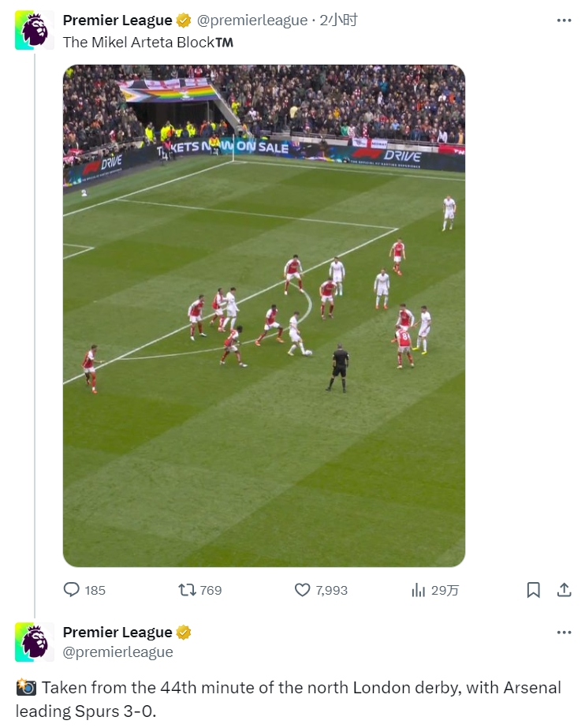The height and width of the screenshot is (728, 585).
Task: Play the football match video thumbnail
Action: tap(264, 315)
